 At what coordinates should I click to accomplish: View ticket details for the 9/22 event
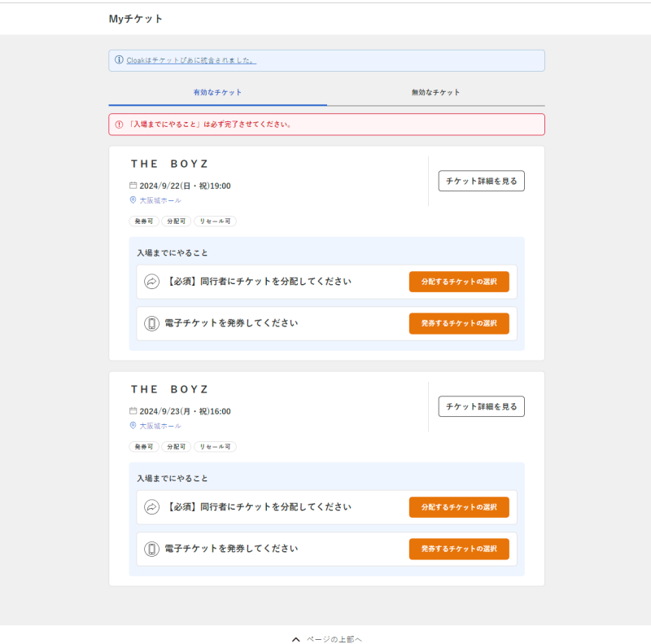click(x=481, y=181)
